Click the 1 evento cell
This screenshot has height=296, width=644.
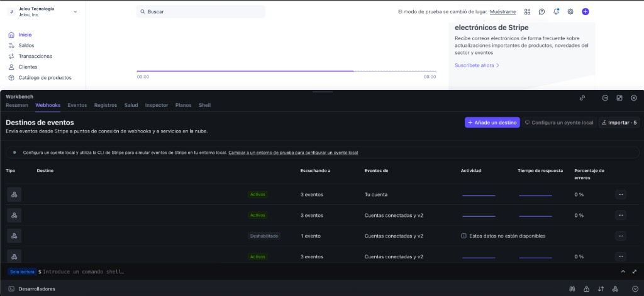click(x=311, y=236)
